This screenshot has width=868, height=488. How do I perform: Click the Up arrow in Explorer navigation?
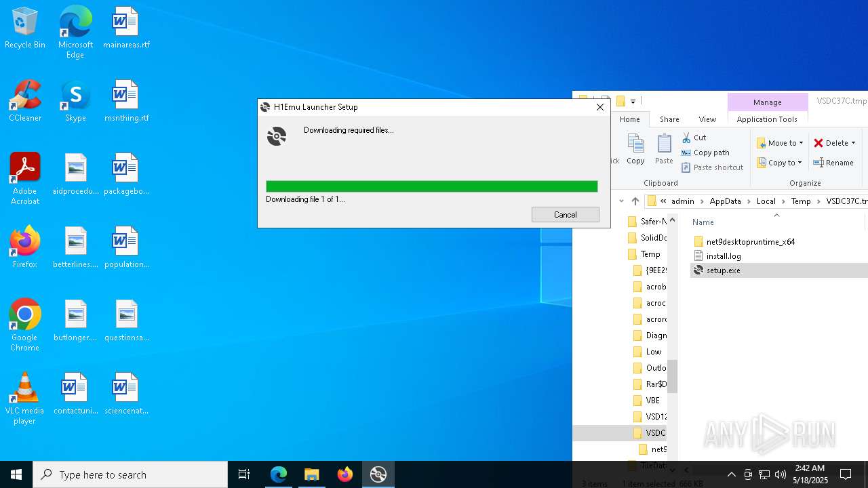[635, 201]
